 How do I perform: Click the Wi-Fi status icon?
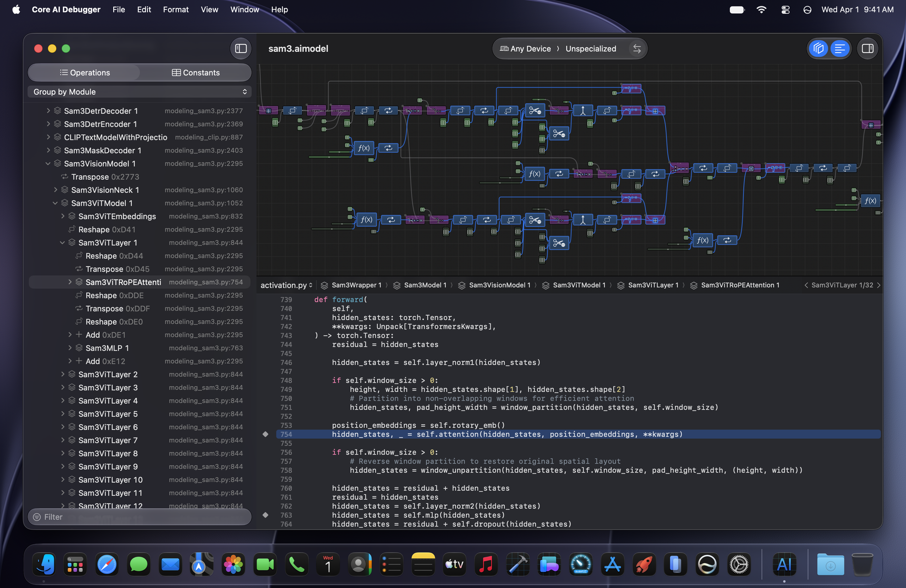pyautogui.click(x=761, y=10)
